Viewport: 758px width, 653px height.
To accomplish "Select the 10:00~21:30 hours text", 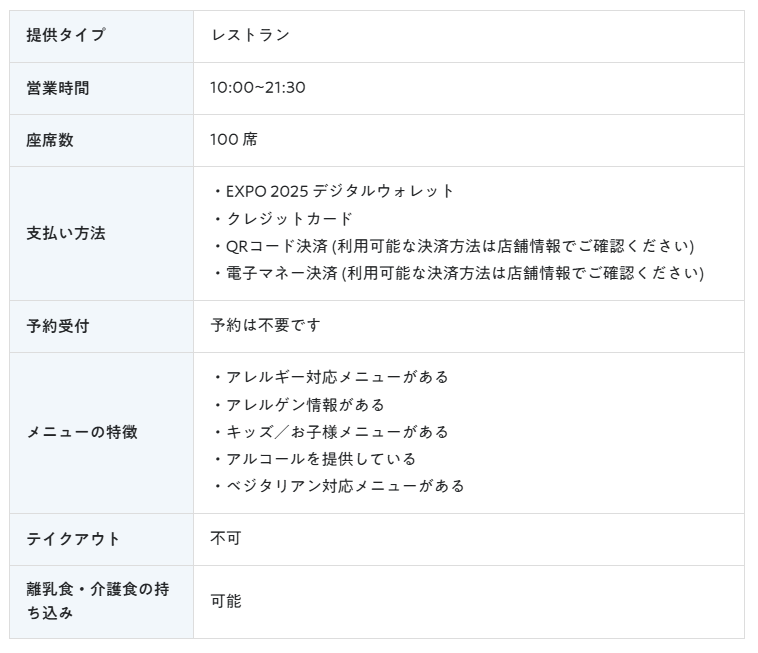I will pyautogui.click(x=258, y=88).
